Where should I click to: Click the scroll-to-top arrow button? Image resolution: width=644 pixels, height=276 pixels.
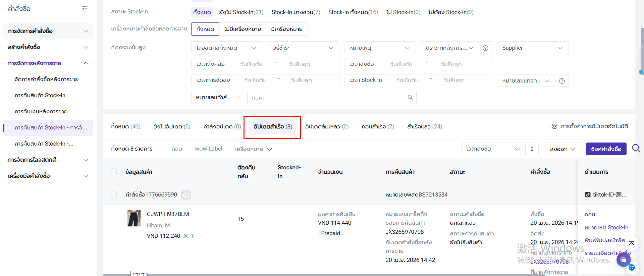631,243
